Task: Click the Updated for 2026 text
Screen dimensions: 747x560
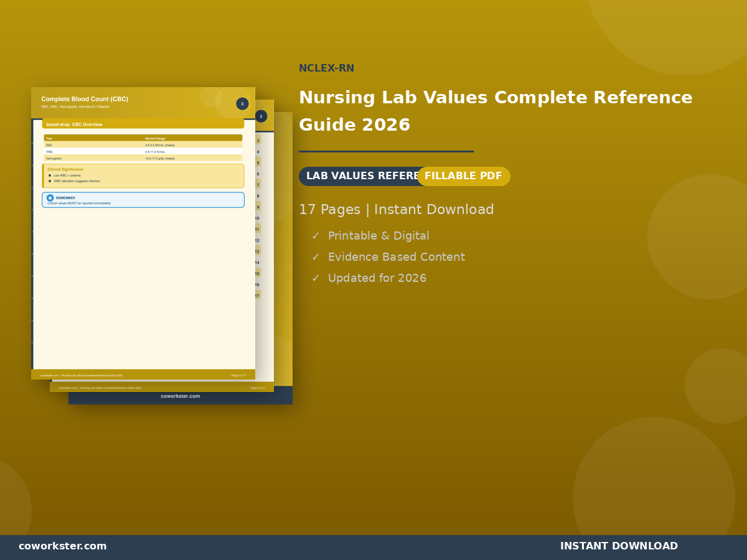Action: [377, 279]
